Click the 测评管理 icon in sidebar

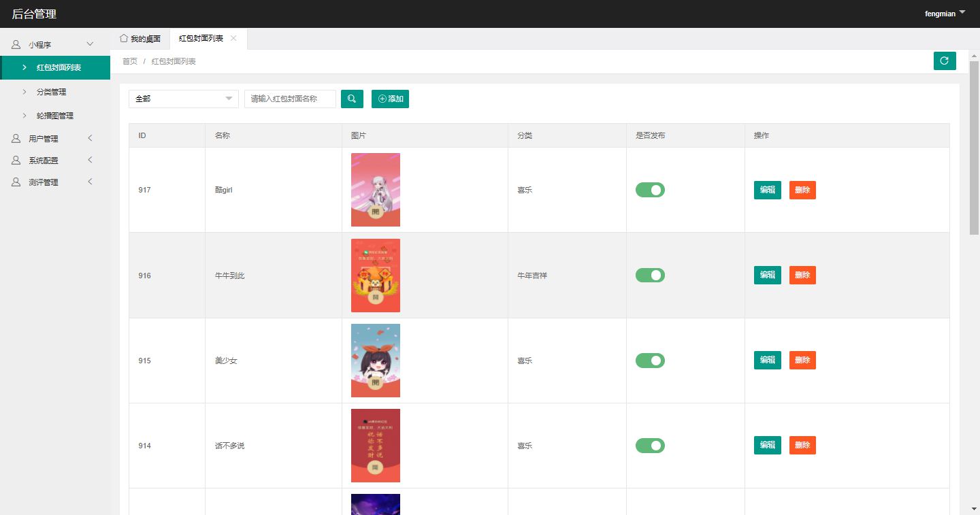tap(15, 182)
